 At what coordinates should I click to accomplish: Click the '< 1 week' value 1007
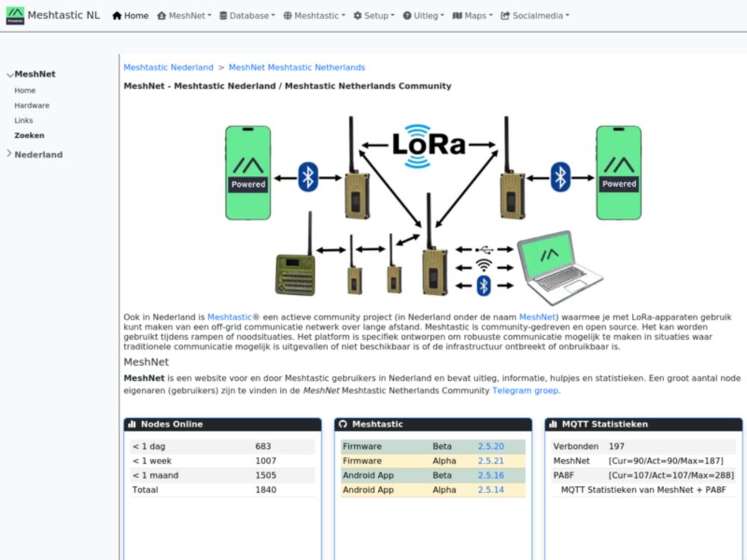tap(265, 461)
